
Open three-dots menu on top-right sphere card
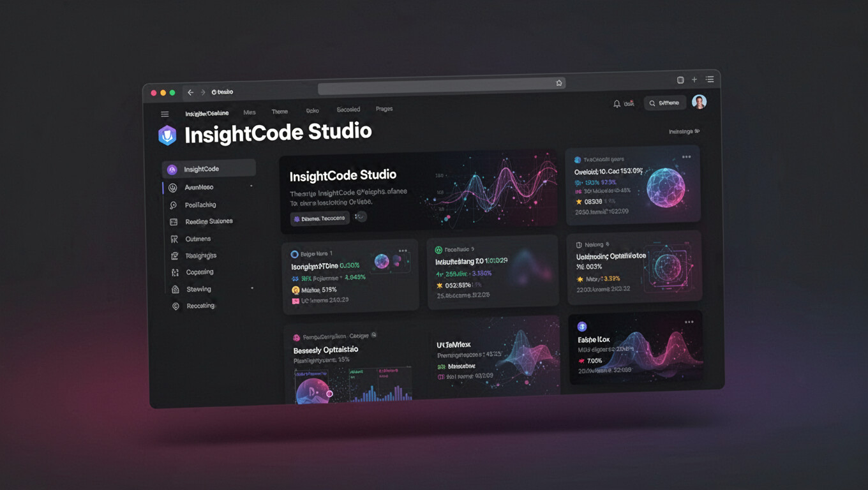coord(686,157)
